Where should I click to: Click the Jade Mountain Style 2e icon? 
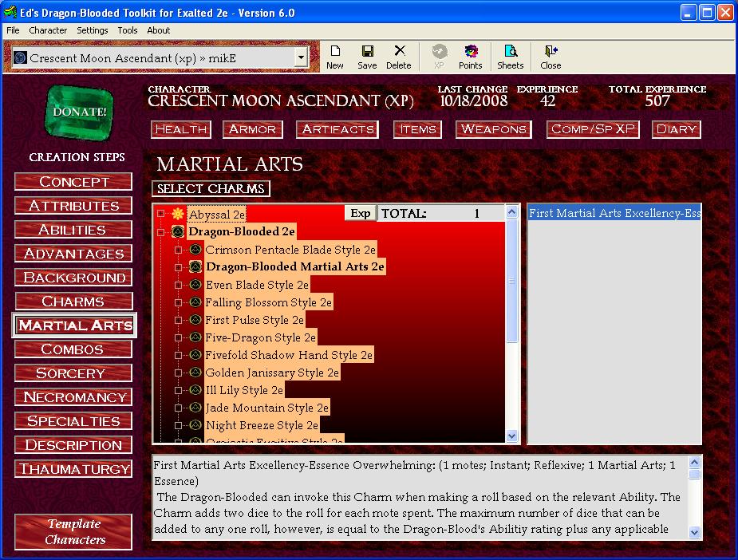pos(195,408)
